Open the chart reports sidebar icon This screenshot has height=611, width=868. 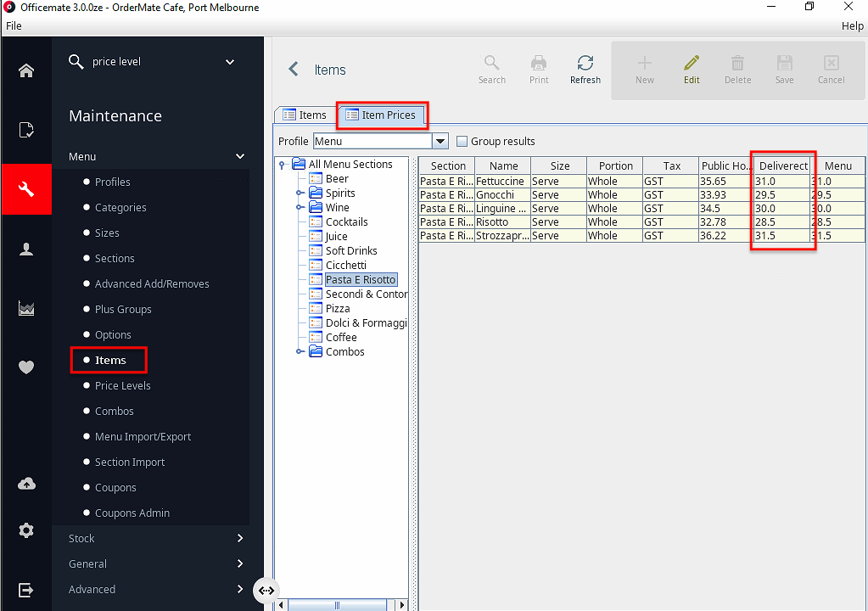coord(26,308)
